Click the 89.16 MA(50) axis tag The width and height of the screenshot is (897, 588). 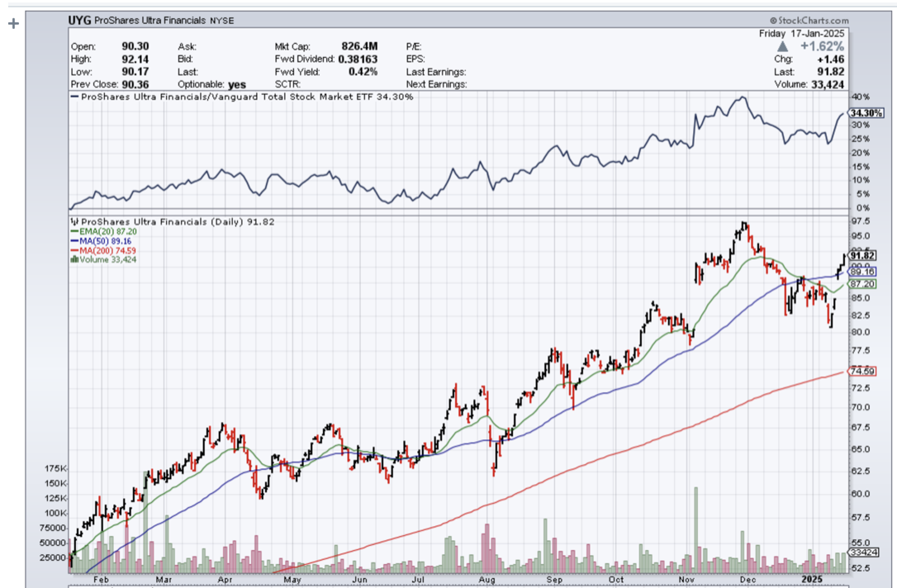coord(861,271)
